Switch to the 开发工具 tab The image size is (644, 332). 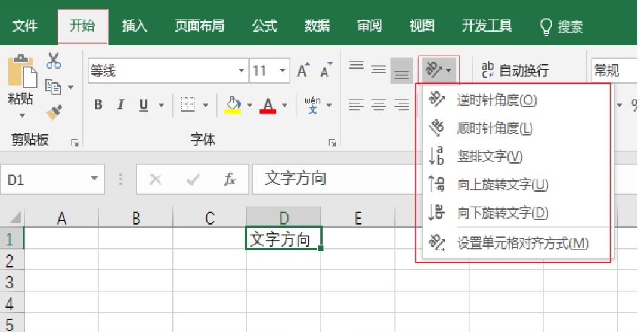click(487, 26)
